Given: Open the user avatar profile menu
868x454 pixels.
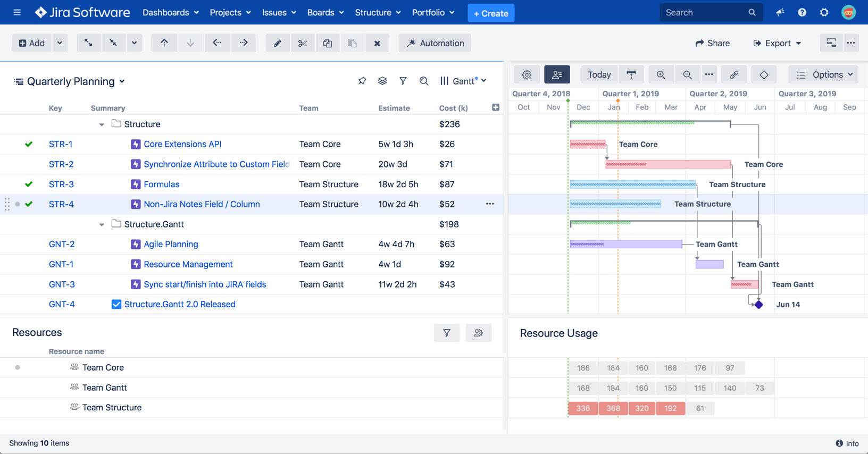Looking at the screenshot, I should point(848,12).
